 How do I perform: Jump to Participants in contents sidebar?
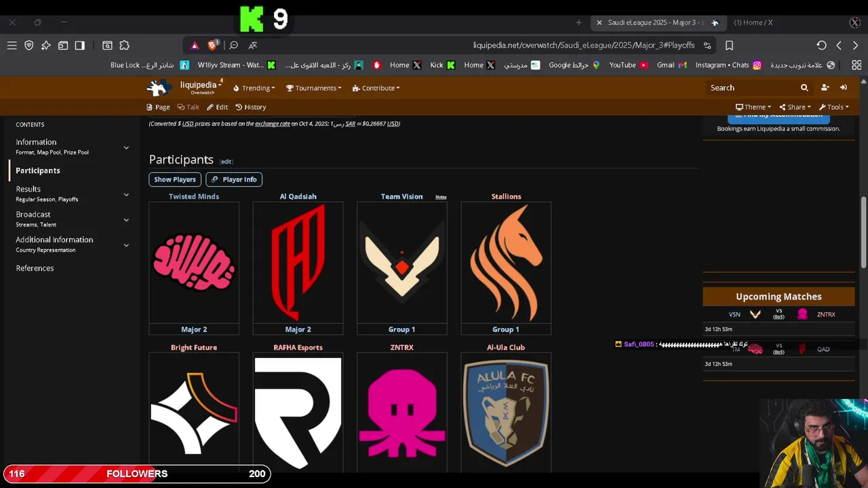[38, 171]
